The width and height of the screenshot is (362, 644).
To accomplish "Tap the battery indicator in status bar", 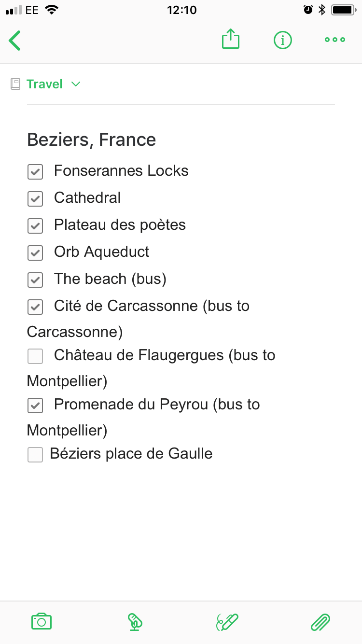I will click(343, 10).
